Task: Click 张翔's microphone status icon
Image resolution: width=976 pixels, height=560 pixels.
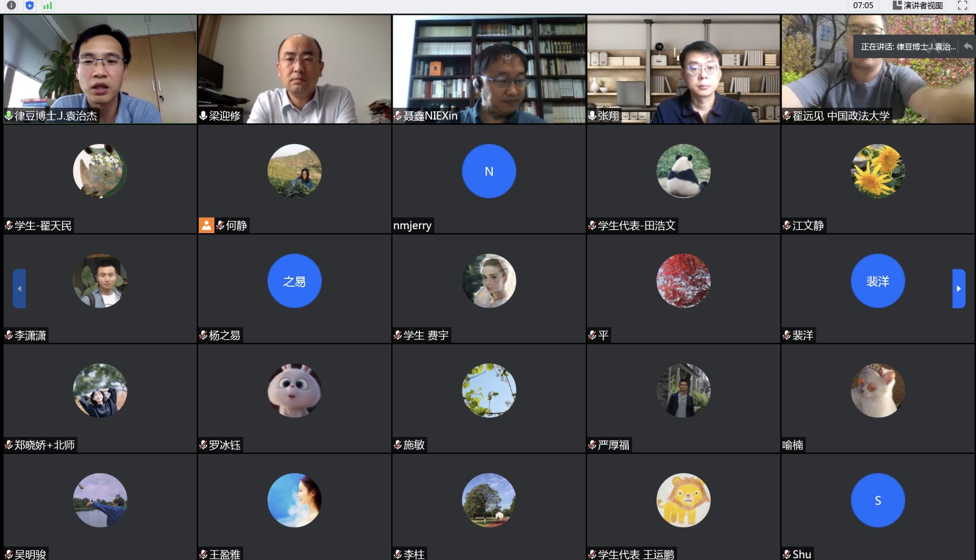Action: [x=592, y=116]
